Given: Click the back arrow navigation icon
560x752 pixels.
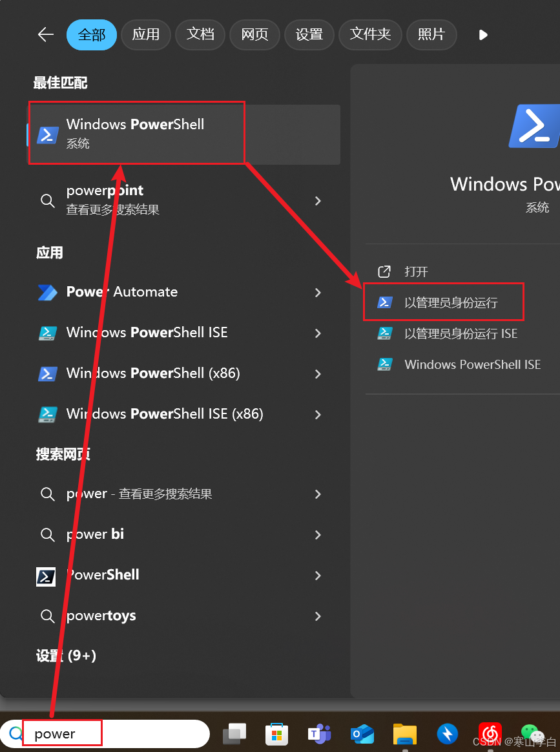Looking at the screenshot, I should point(45,35).
